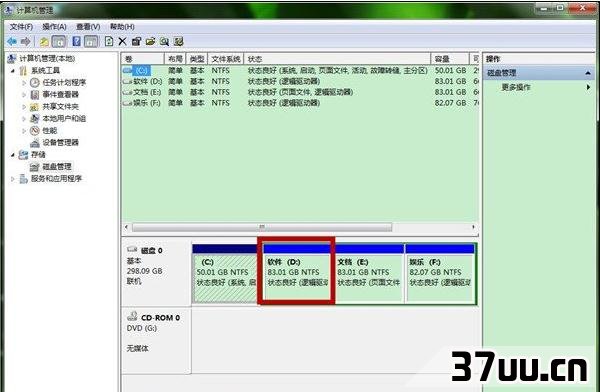Open the 查看(V) menu
The image size is (600, 392).
point(88,26)
